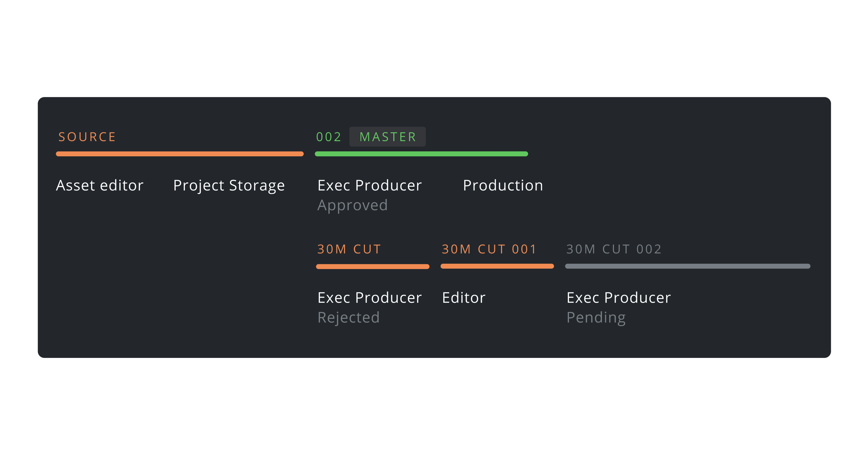Select Exec Producer under 30M CUT
The width and height of the screenshot is (868, 455).
click(x=370, y=298)
